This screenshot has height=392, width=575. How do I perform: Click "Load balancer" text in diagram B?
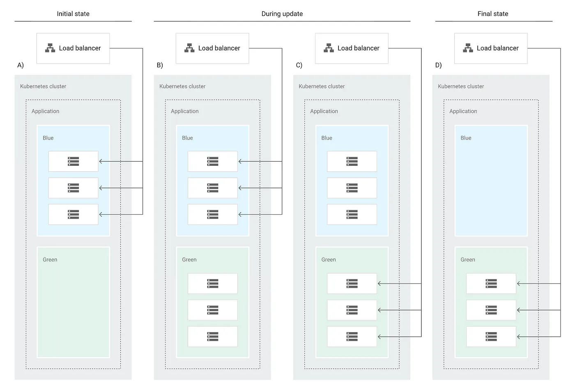219,48
